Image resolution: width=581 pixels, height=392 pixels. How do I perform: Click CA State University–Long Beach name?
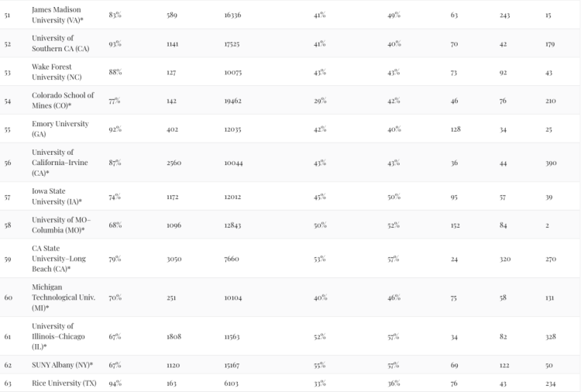coord(59,259)
